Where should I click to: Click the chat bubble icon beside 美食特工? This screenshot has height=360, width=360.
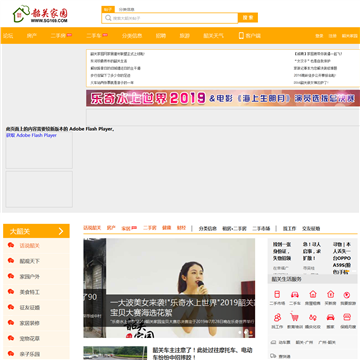coord(11,292)
